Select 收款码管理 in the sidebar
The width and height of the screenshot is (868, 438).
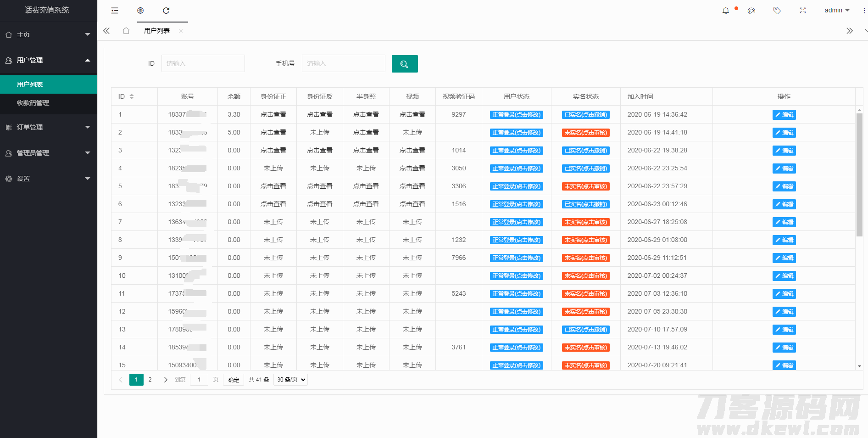[x=33, y=103]
